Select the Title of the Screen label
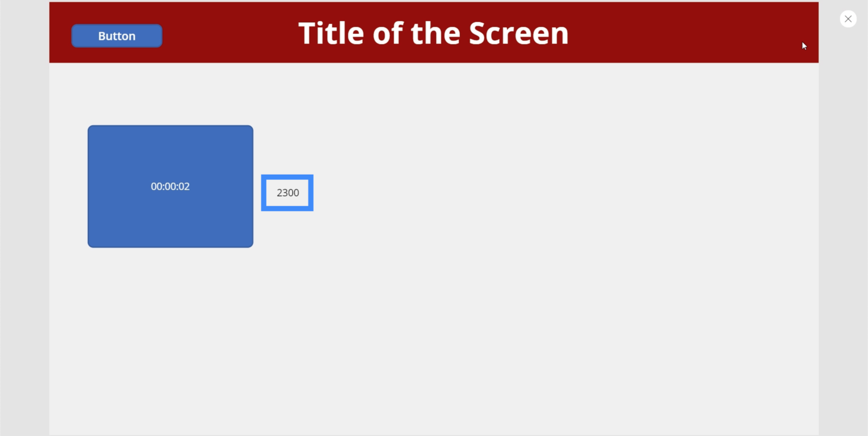 pos(433,34)
